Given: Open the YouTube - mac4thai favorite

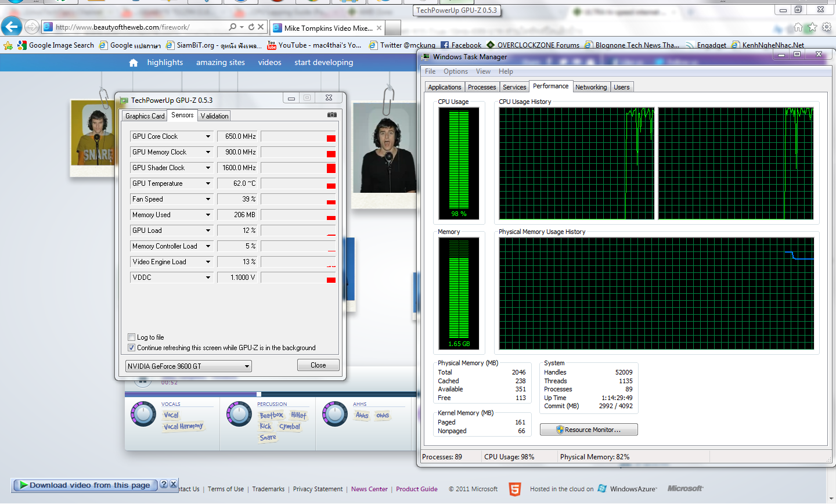Looking at the screenshot, I should (314, 45).
